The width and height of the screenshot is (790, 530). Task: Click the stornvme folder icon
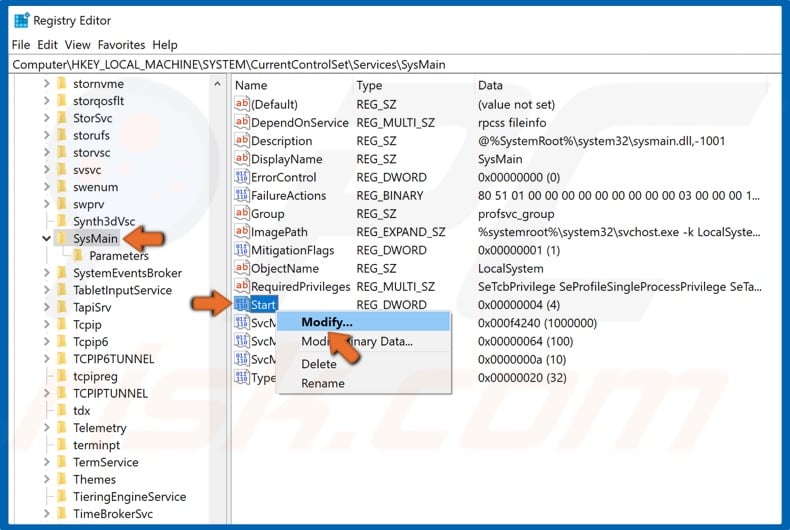(62, 83)
